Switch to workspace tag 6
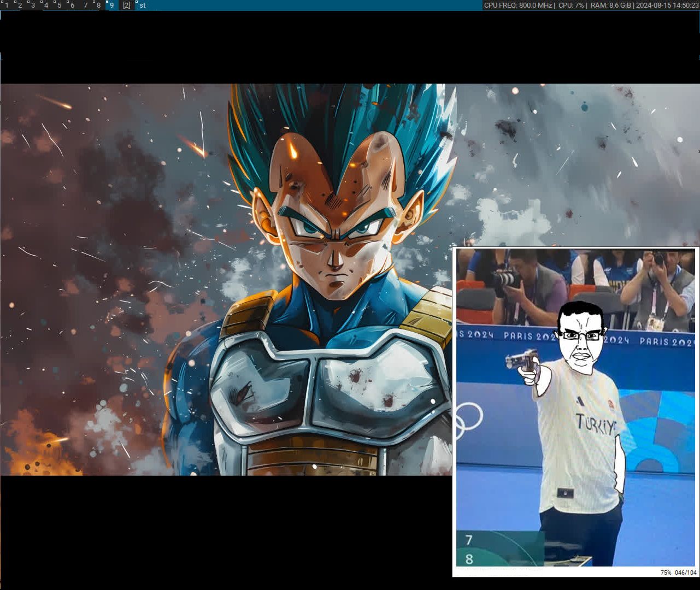Screen dimensions: 700x590 (72, 5)
